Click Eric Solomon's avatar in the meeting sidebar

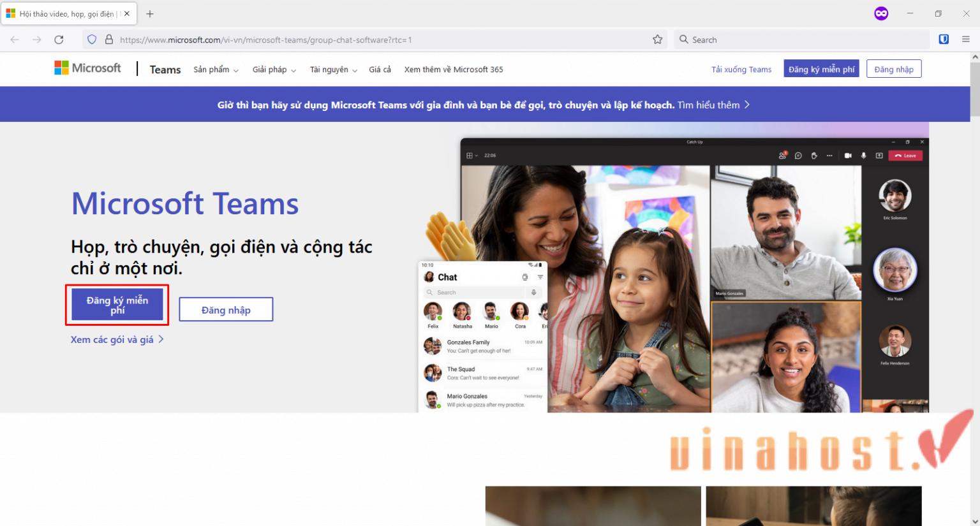click(x=895, y=196)
